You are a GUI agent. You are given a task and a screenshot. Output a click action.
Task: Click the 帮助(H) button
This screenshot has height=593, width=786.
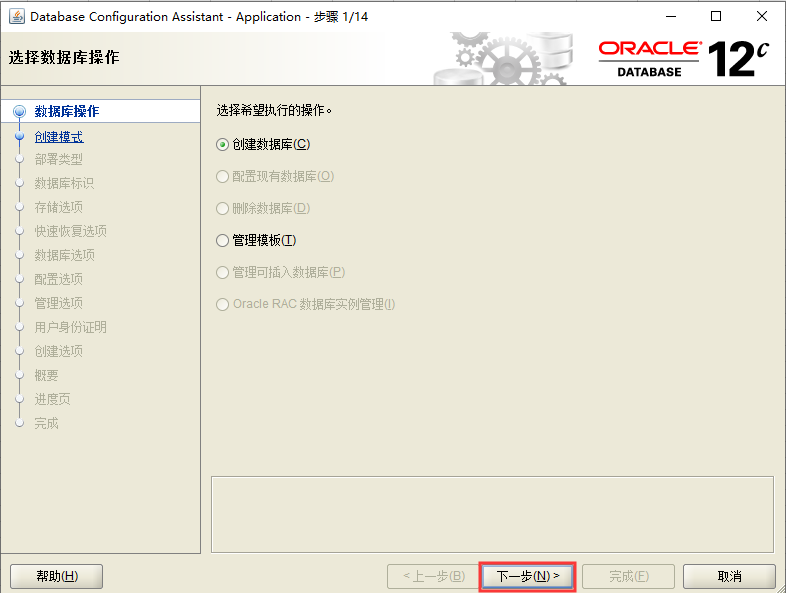pos(56,576)
